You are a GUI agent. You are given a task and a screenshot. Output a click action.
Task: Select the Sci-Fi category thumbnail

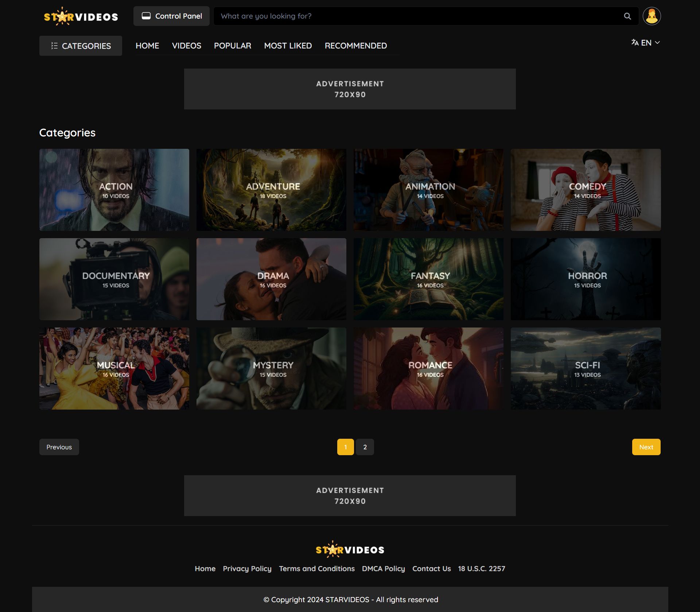[586, 368]
